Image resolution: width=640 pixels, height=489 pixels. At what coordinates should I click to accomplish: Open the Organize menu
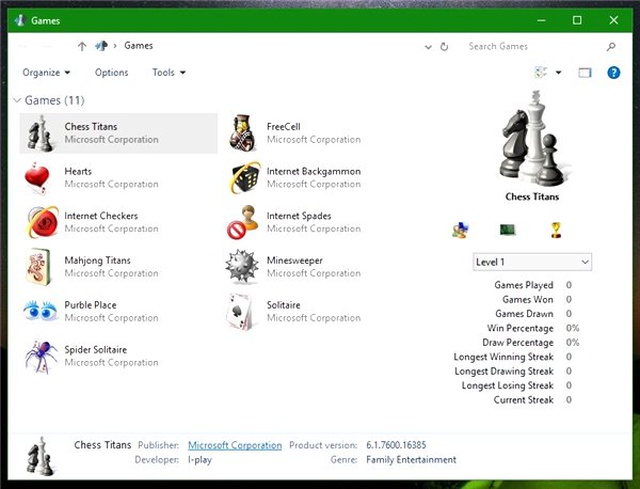pos(46,73)
